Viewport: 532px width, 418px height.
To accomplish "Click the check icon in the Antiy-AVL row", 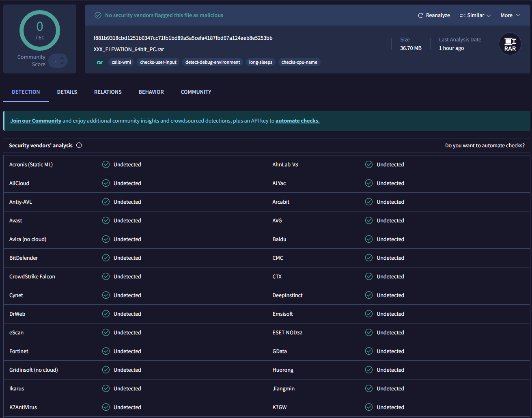I will pos(106,202).
